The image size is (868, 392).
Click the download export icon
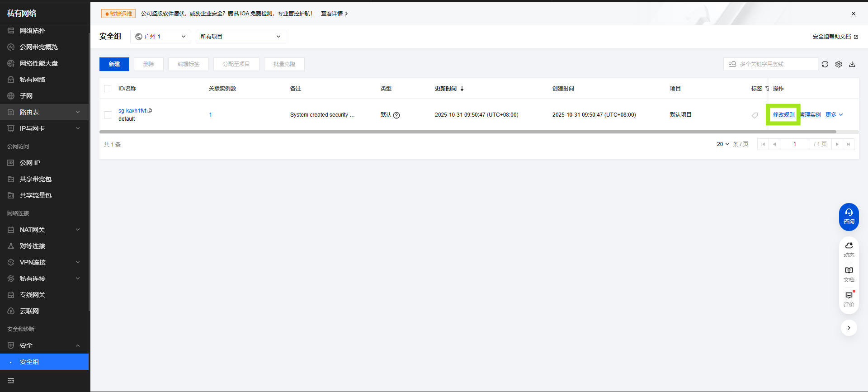tap(852, 64)
